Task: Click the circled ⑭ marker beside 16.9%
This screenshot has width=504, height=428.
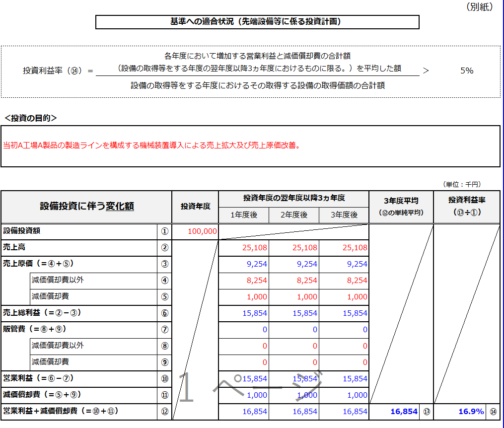Action: tap(493, 412)
